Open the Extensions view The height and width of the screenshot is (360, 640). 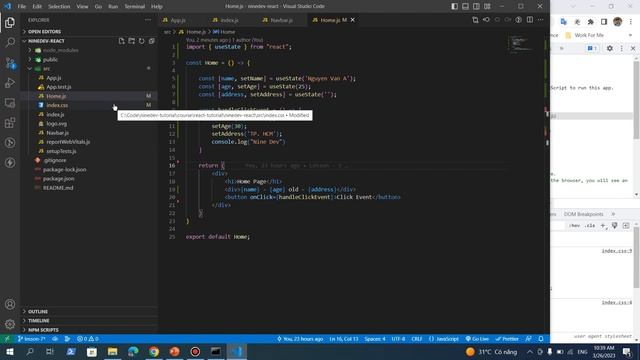pyautogui.click(x=10, y=122)
